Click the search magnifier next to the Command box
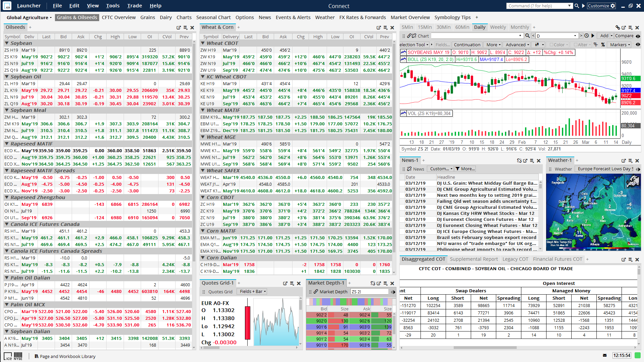Screen dimensions: 644x362 point(577,6)
